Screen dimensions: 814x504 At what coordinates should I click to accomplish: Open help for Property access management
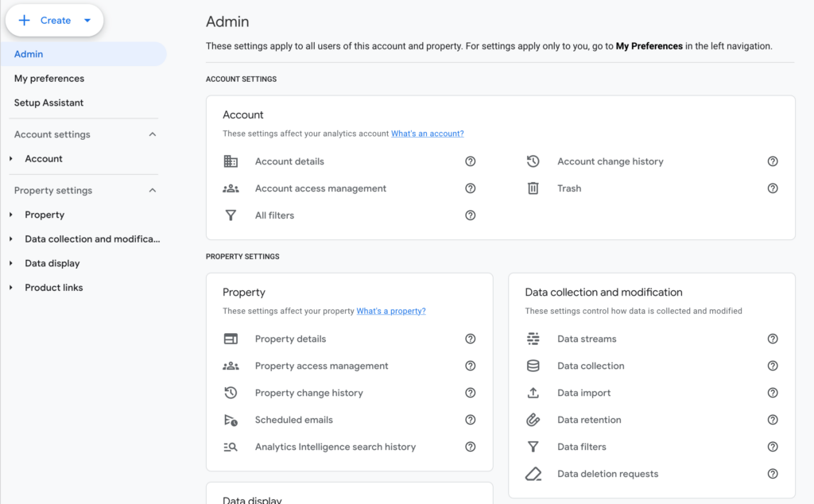[471, 366]
